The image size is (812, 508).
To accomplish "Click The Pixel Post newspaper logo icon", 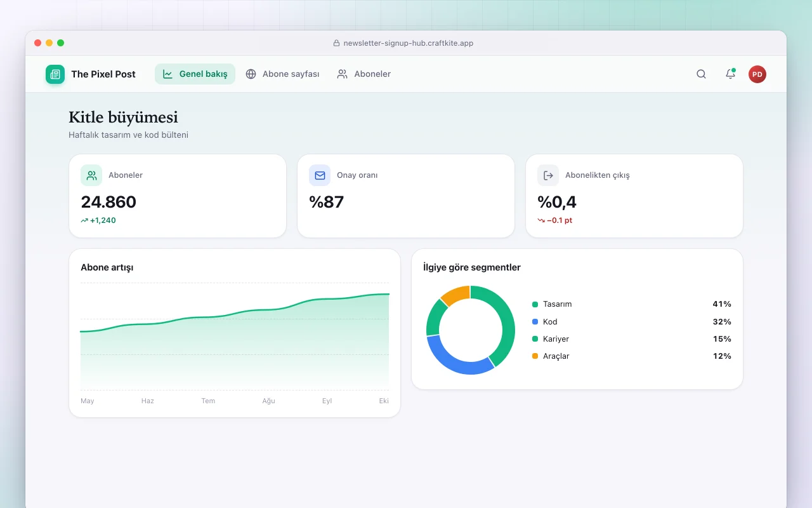I will 55,74.
